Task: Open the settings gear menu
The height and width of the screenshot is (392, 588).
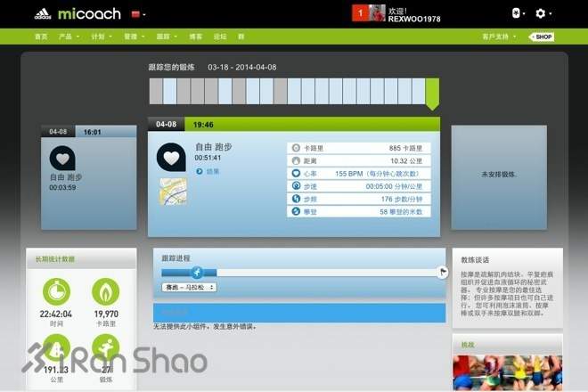Action: tap(541, 13)
